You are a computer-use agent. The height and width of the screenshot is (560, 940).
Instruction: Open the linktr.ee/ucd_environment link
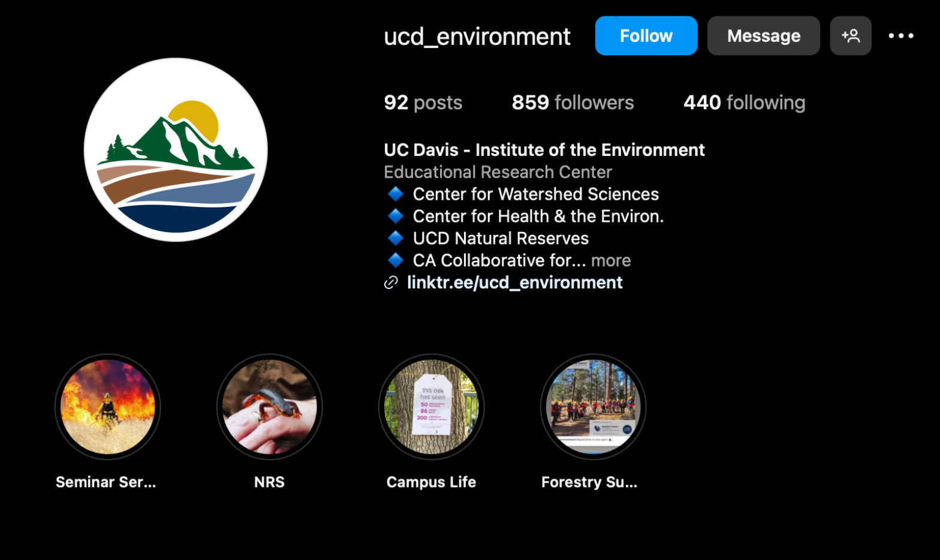tap(514, 282)
